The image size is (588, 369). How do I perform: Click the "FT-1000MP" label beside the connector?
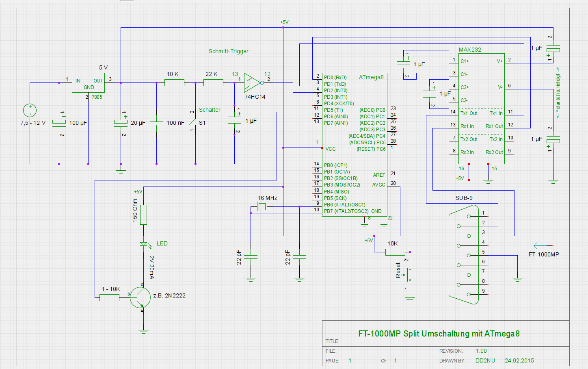pyautogui.click(x=544, y=254)
